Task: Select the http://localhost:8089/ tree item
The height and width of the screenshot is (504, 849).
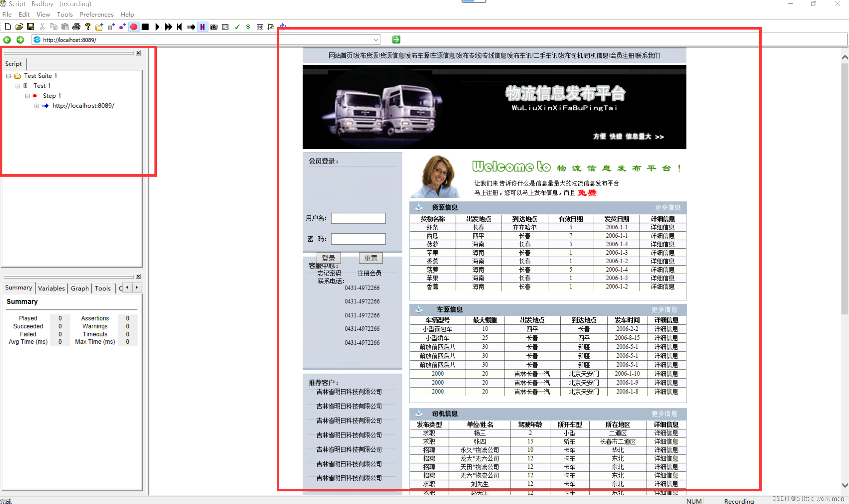Action: coord(83,106)
